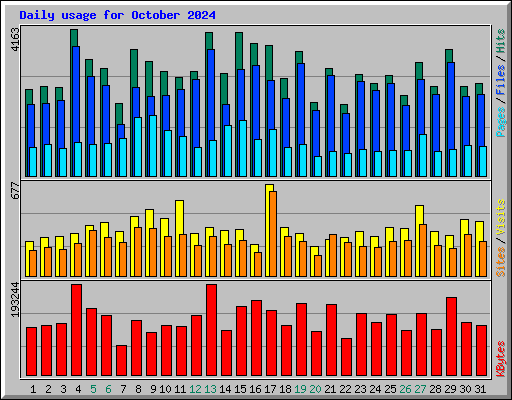Select day 2 on the x-axis
The height and width of the screenshot is (400, 512).
[x=48, y=389]
